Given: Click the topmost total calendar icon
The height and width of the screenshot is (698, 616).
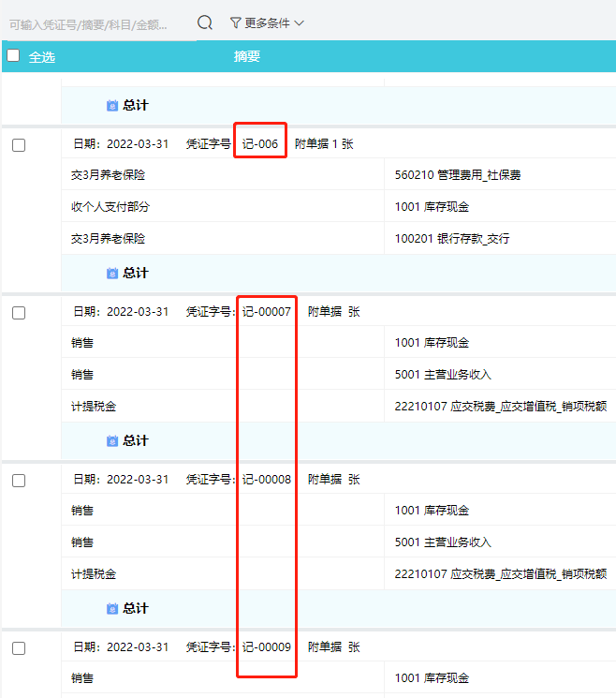Looking at the screenshot, I should click(x=112, y=106).
